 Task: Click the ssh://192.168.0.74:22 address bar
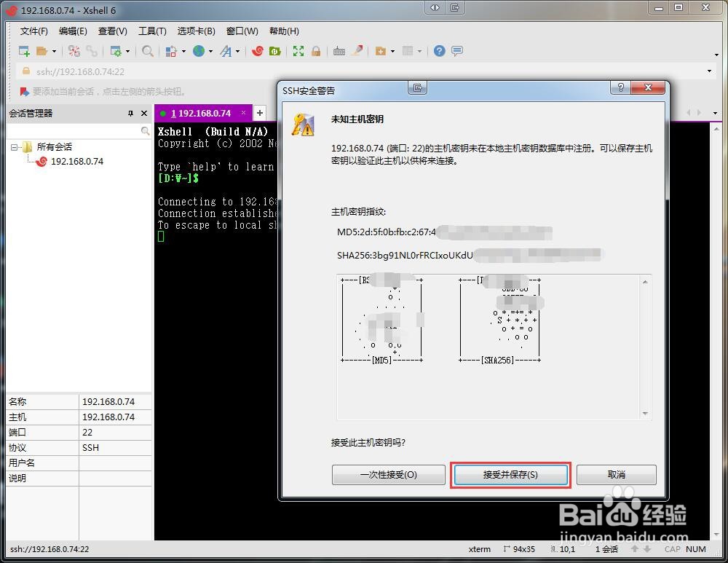[362, 71]
